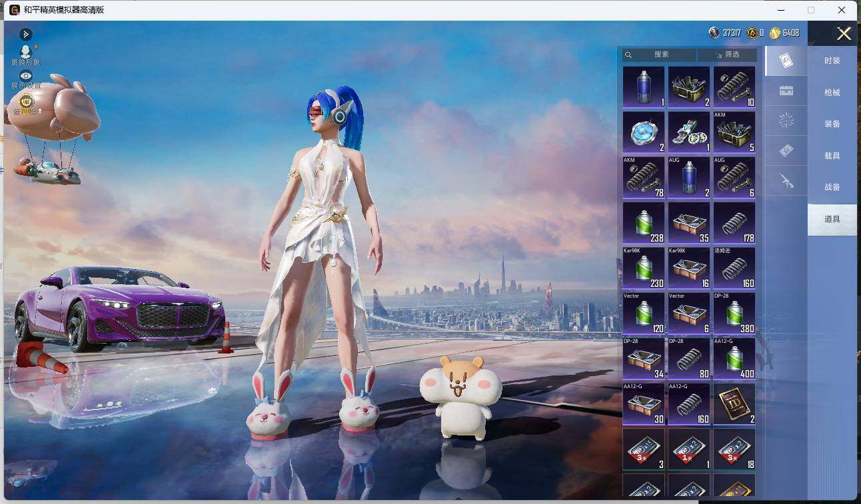The height and width of the screenshot is (504, 861).
Task: Click the 搜索 search field
Action: [x=660, y=55]
